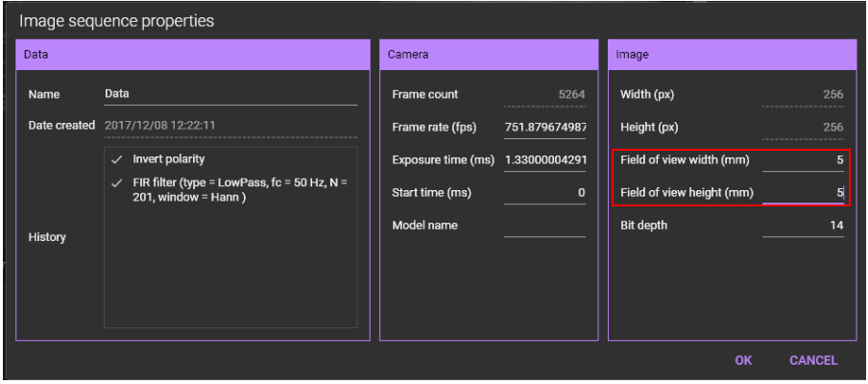Click the History label in Data panel

coord(46,237)
